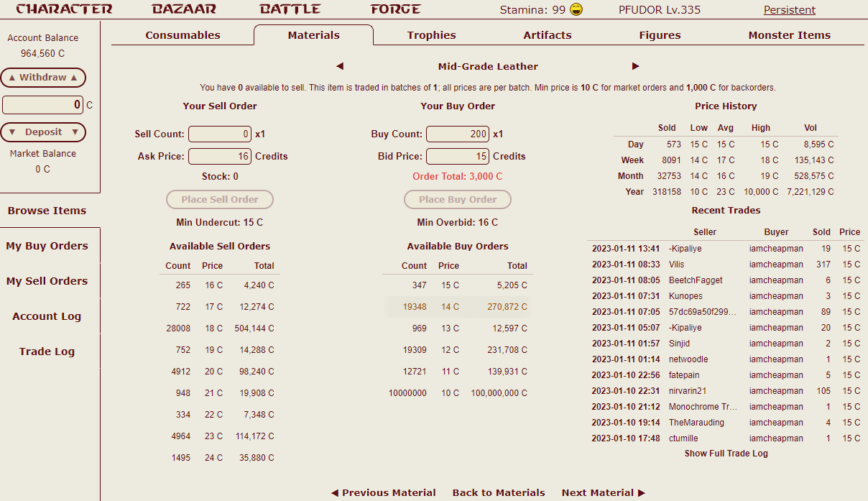The width and height of the screenshot is (868, 501).
Task: Click the Withdraw button
Action: tap(43, 78)
